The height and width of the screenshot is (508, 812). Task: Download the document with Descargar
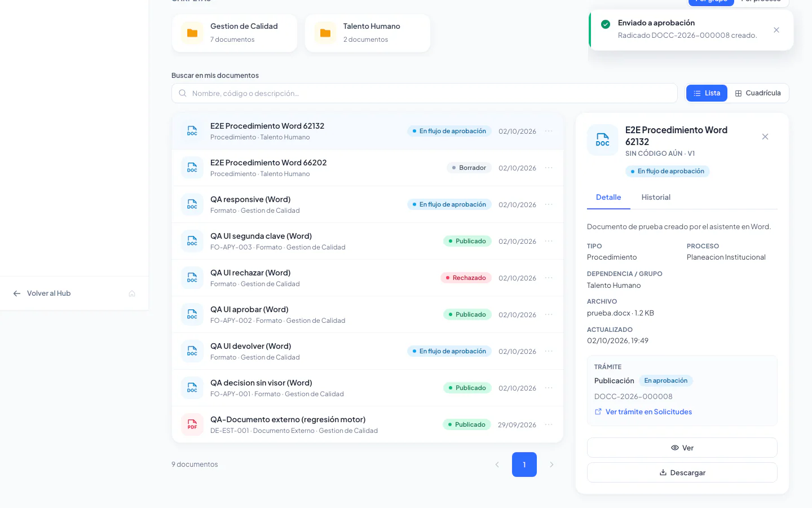[682, 472]
